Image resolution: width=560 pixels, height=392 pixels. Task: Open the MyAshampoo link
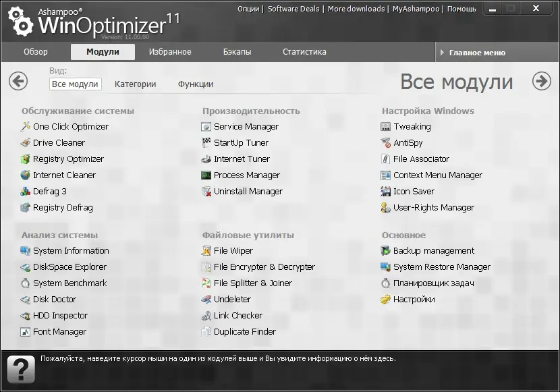[x=416, y=9]
